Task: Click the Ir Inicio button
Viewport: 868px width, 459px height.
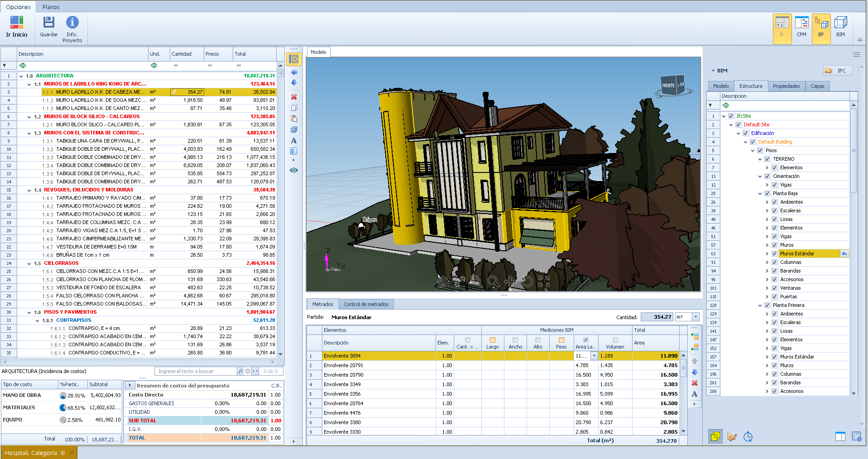Action: point(16,27)
